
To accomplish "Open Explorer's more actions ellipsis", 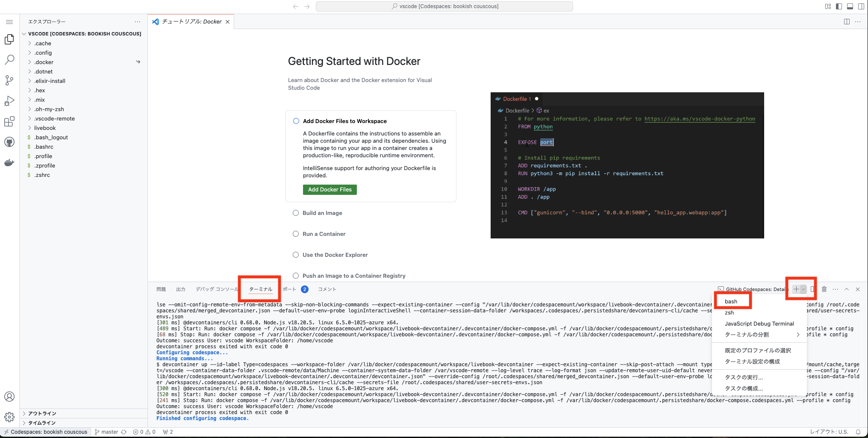I will pyautogui.click(x=138, y=21).
